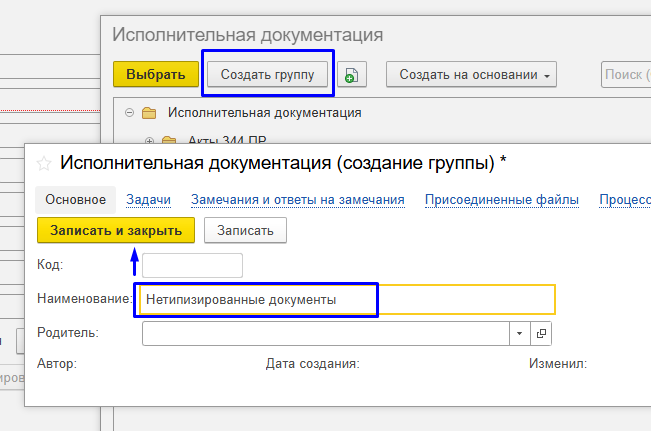Click the create new element icon
Image resolution: width=651 pixels, height=431 pixels.
click(352, 75)
